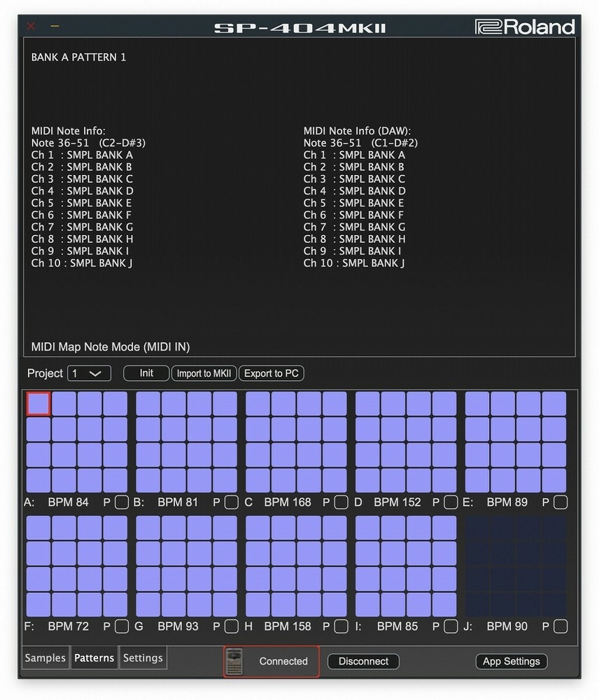Select the bottom-right pad in Bank I
This screenshot has height=700, width=599.
click(x=444, y=604)
